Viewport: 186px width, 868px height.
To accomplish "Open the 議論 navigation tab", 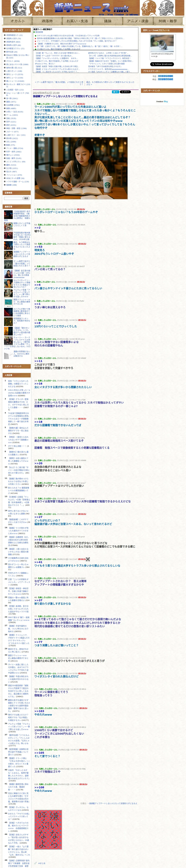I will tap(108, 21).
